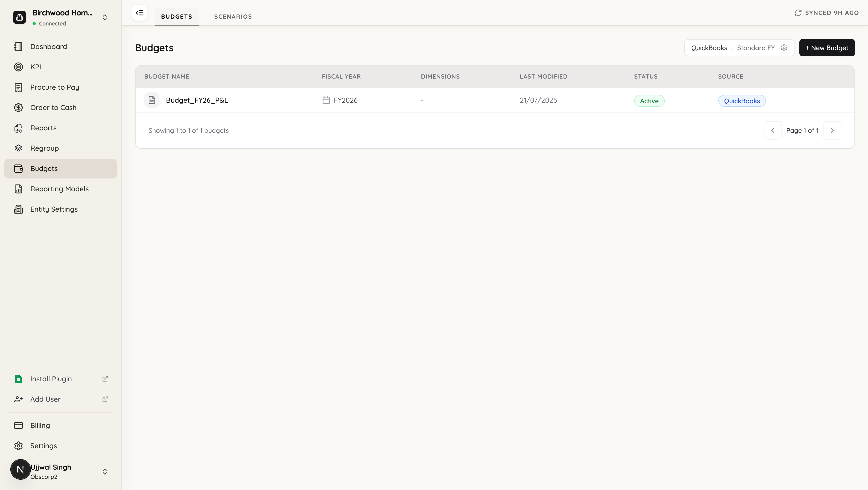Expand the Ujjwal Singh account chevron

pos(104,472)
